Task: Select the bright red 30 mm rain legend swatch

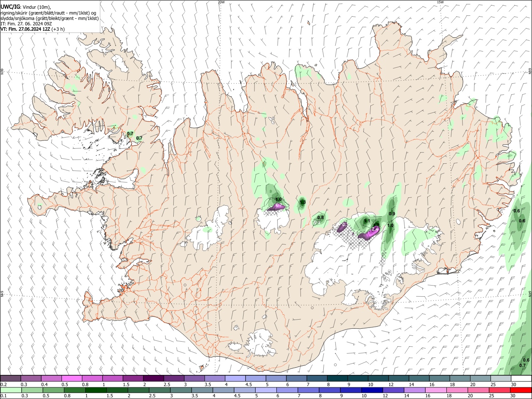Action: [521, 390]
